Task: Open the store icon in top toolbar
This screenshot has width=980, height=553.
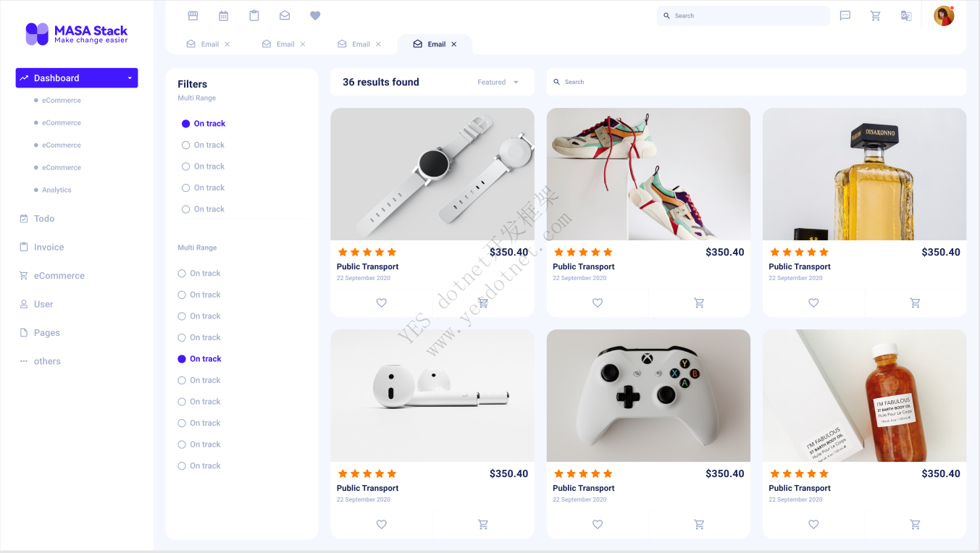Action: [x=193, y=15]
